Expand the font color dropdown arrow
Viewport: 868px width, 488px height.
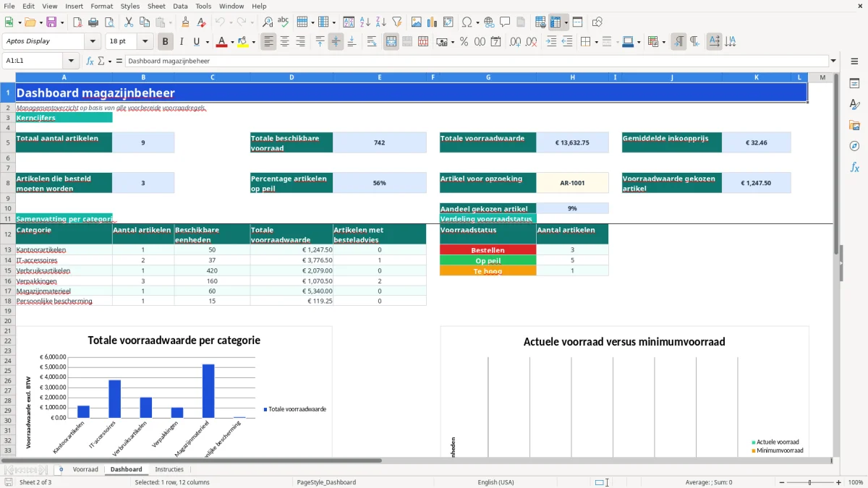click(x=231, y=41)
